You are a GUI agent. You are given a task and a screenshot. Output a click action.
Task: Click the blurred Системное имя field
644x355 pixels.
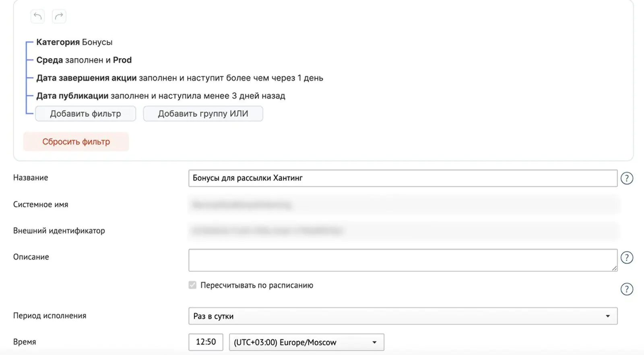[404, 205]
